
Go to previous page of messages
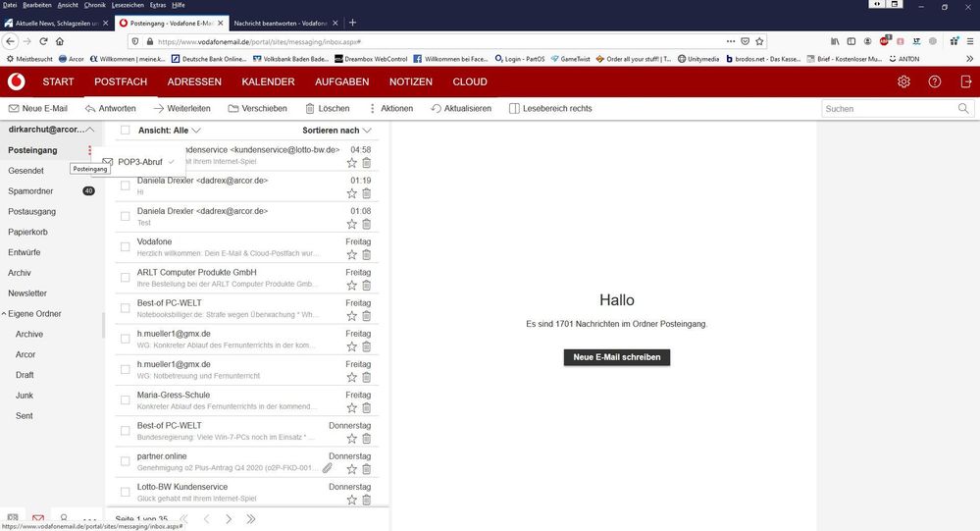click(207, 519)
